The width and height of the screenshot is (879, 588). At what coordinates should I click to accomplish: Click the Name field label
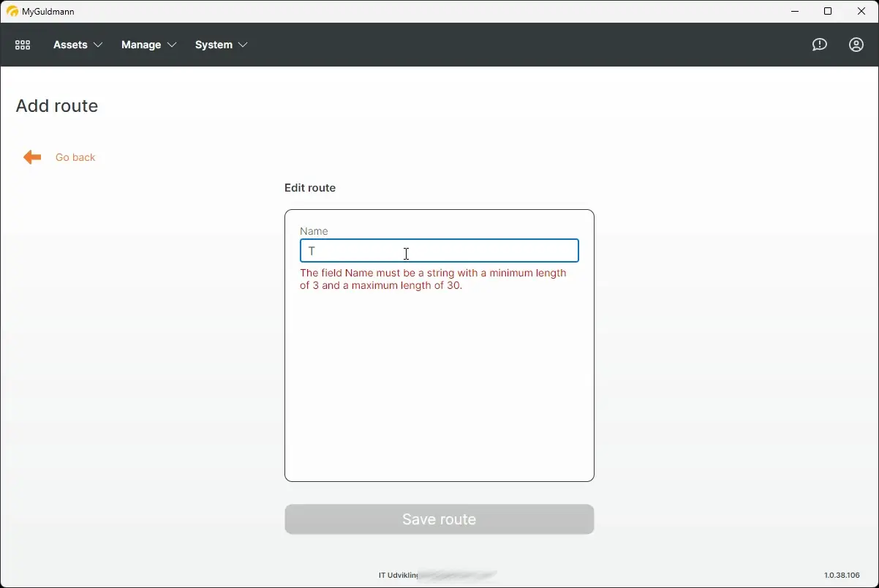coord(314,230)
